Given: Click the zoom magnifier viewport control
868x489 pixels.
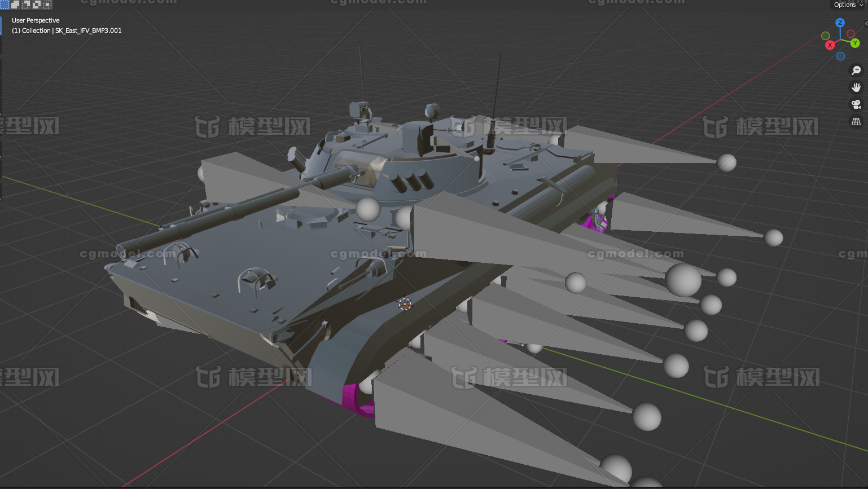Looking at the screenshot, I should point(856,70).
